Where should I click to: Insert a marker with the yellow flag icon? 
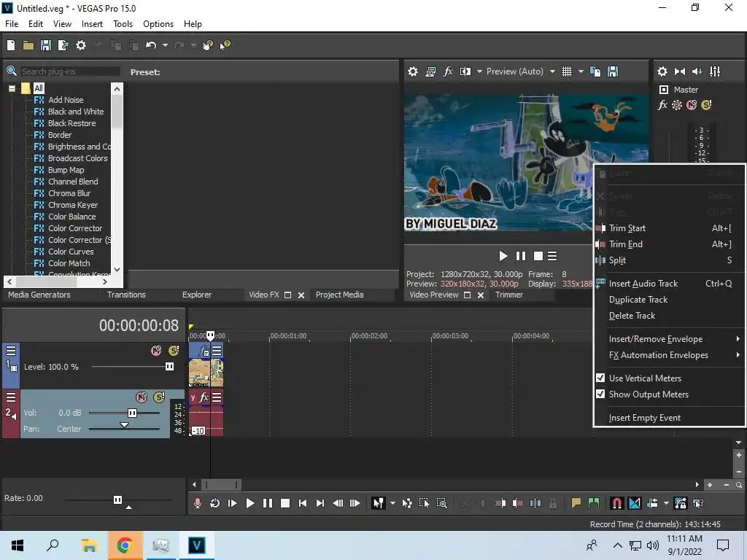point(576,503)
